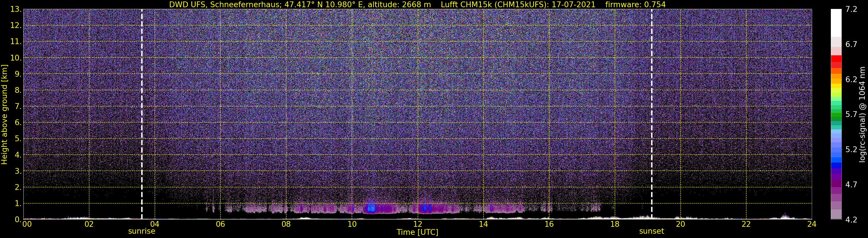Screen dimensions: 868x238
Task: Click the "02" tick label on the time axis
Action: coord(89,224)
